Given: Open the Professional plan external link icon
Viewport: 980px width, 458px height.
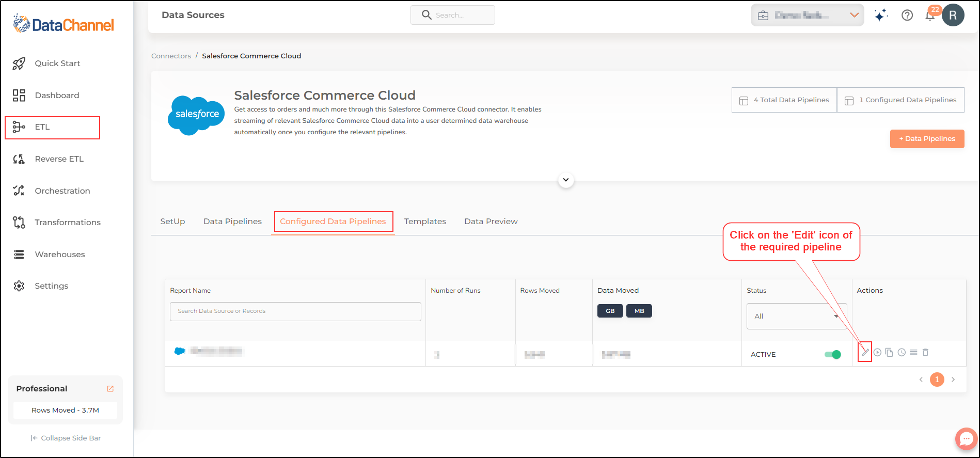Looking at the screenshot, I should click(110, 389).
